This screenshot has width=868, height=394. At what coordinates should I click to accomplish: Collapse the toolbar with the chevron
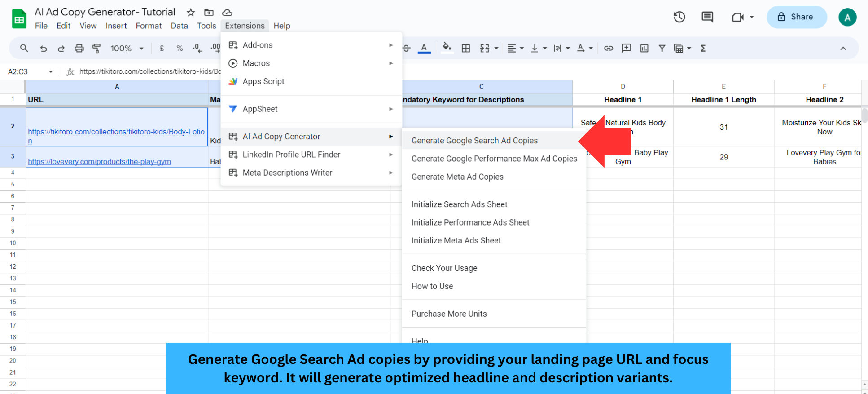click(843, 49)
